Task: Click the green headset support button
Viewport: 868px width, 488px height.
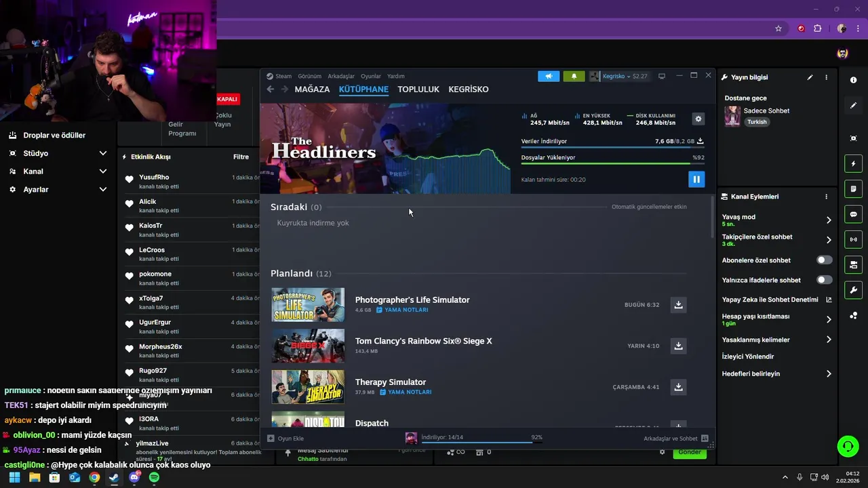Action: click(848, 446)
